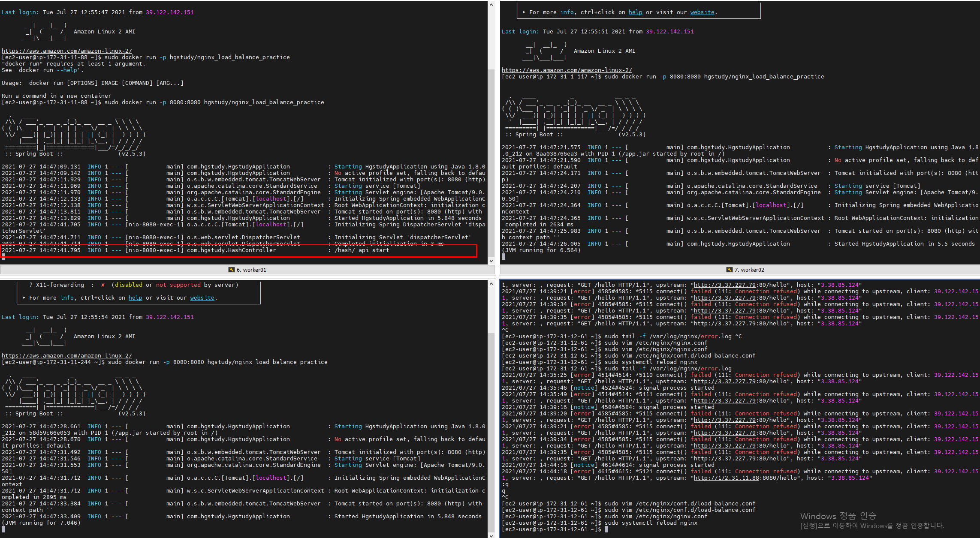Viewport: 980px width, 538px height.
Task: Click the scroll-up arrow of the worker01 pane
Action: coord(491,4)
